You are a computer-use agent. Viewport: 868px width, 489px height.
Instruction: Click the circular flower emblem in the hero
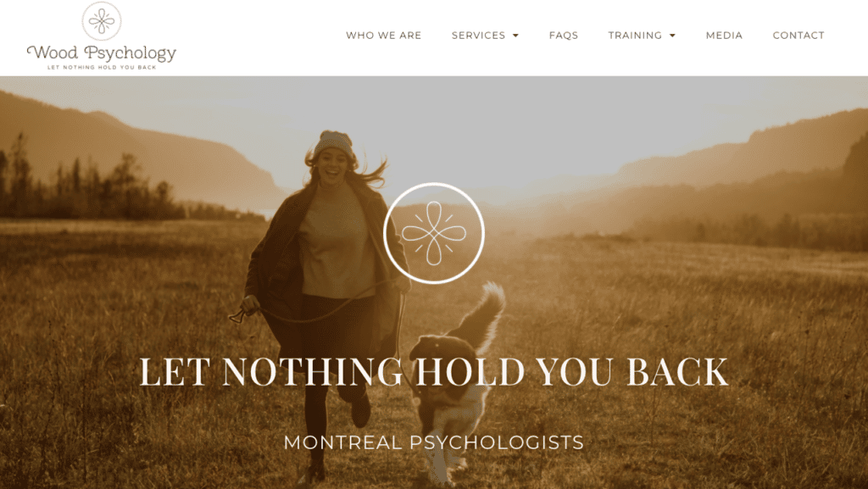click(x=434, y=233)
